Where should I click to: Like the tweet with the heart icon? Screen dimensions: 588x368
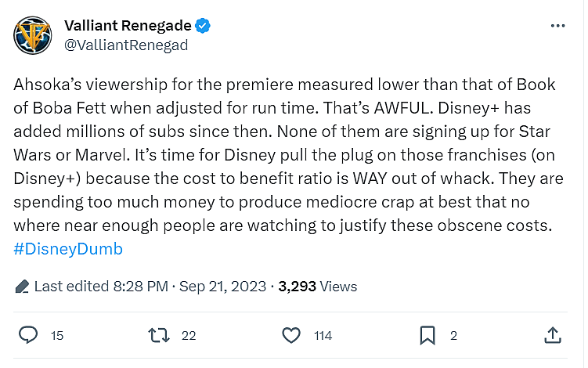coord(291,335)
